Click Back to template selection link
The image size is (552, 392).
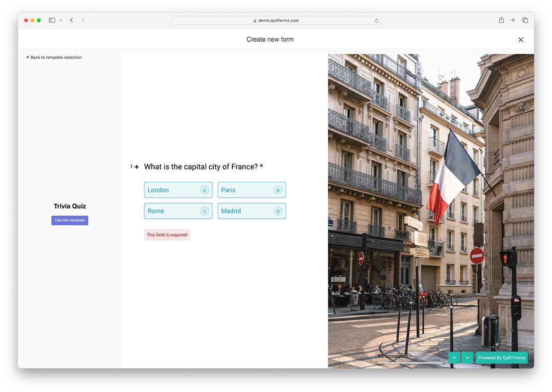coord(54,57)
